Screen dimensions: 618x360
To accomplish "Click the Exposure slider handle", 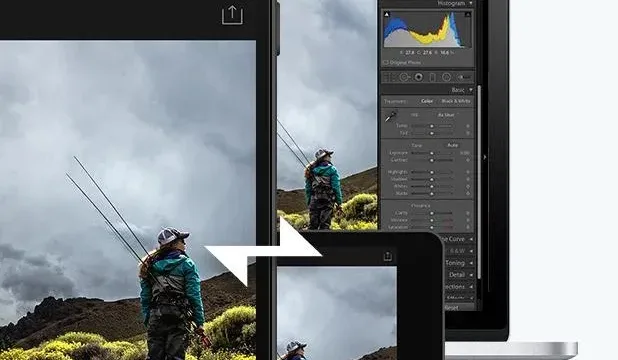I will pos(432,153).
